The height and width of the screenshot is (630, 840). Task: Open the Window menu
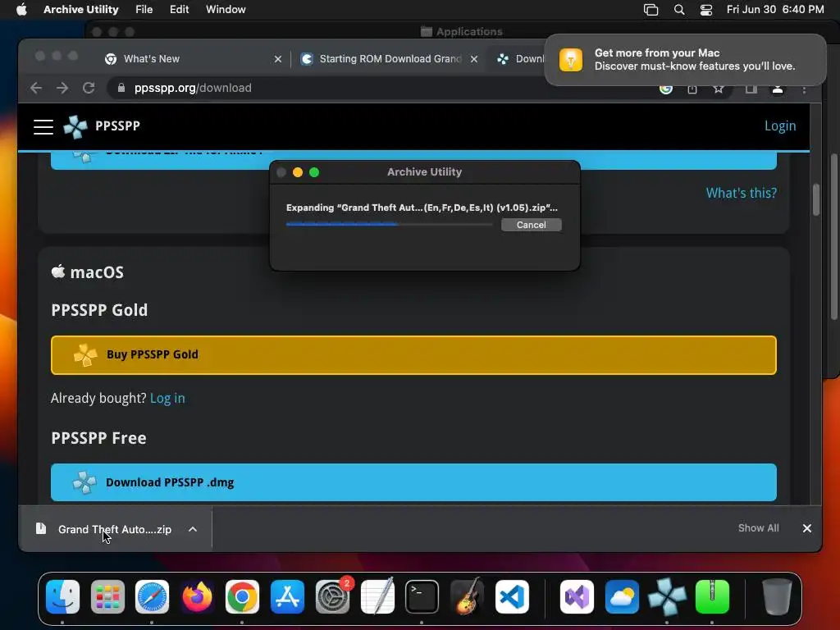pos(226,9)
